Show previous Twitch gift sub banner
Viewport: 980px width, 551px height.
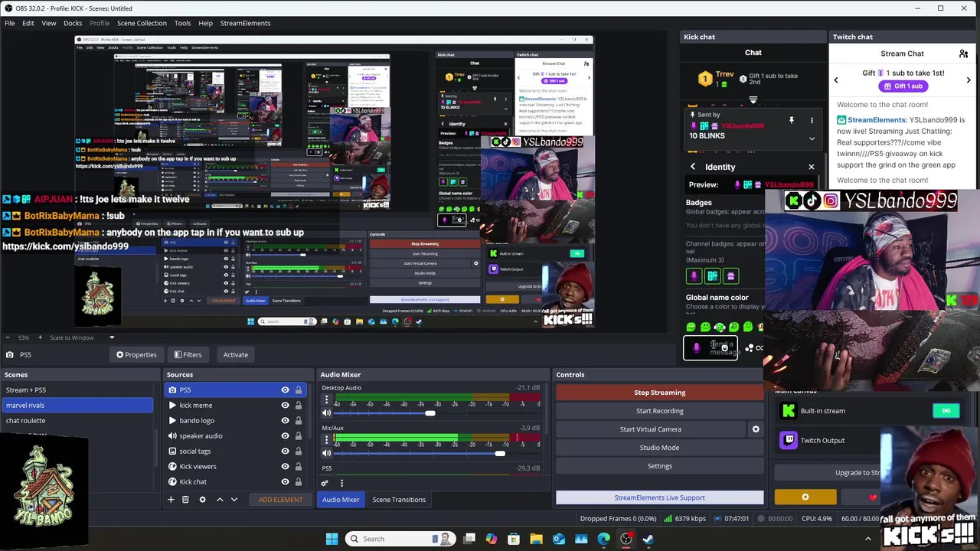(836, 80)
